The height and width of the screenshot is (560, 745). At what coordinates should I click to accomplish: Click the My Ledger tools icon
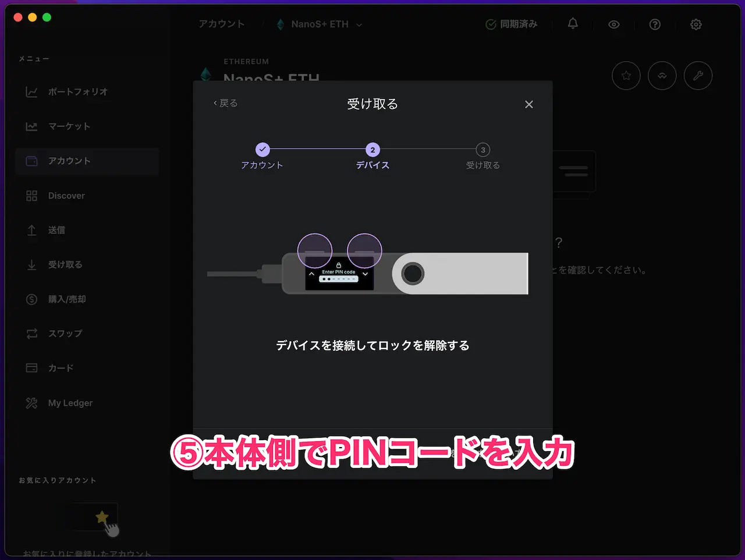tap(32, 403)
